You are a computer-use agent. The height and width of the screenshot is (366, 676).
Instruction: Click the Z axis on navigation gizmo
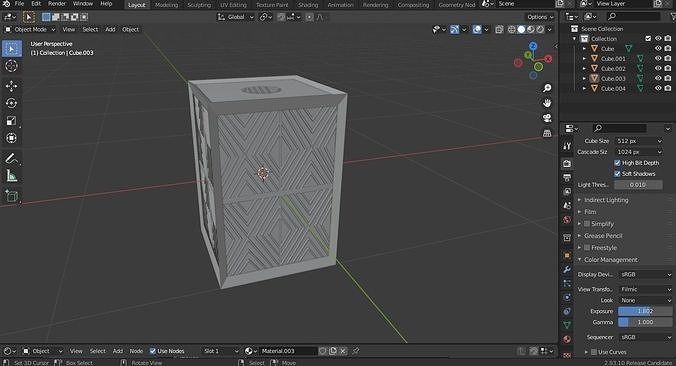[533, 46]
